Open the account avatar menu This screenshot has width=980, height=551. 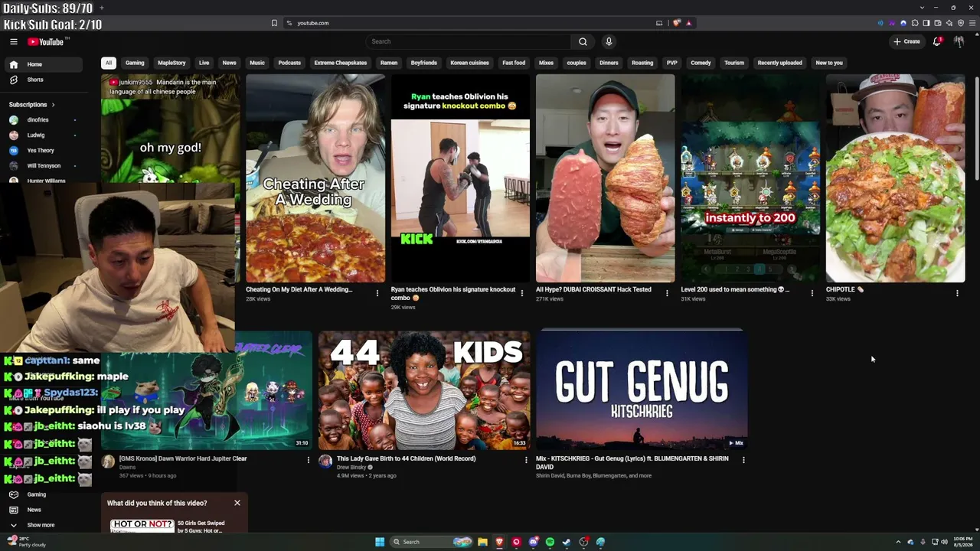click(959, 41)
